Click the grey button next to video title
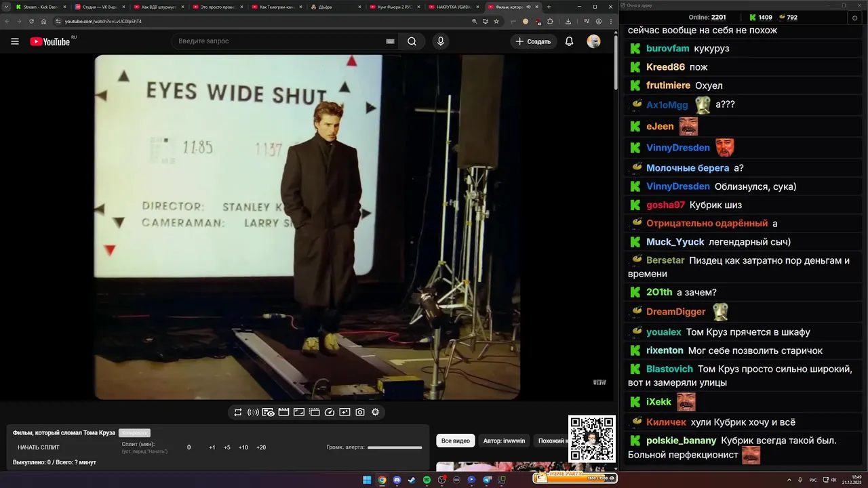 134,432
